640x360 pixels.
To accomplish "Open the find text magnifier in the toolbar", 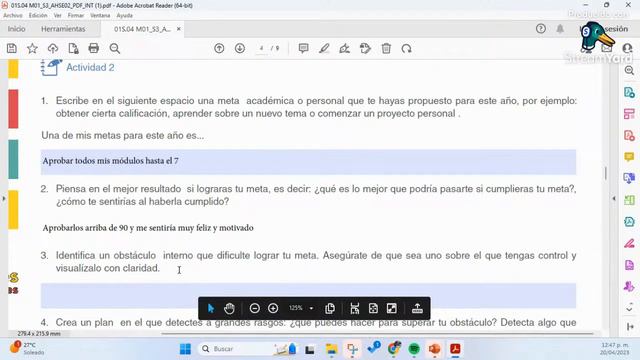I will (115, 49).
